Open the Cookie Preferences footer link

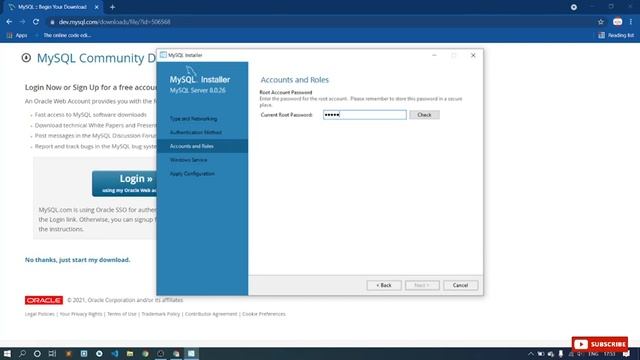click(264, 314)
